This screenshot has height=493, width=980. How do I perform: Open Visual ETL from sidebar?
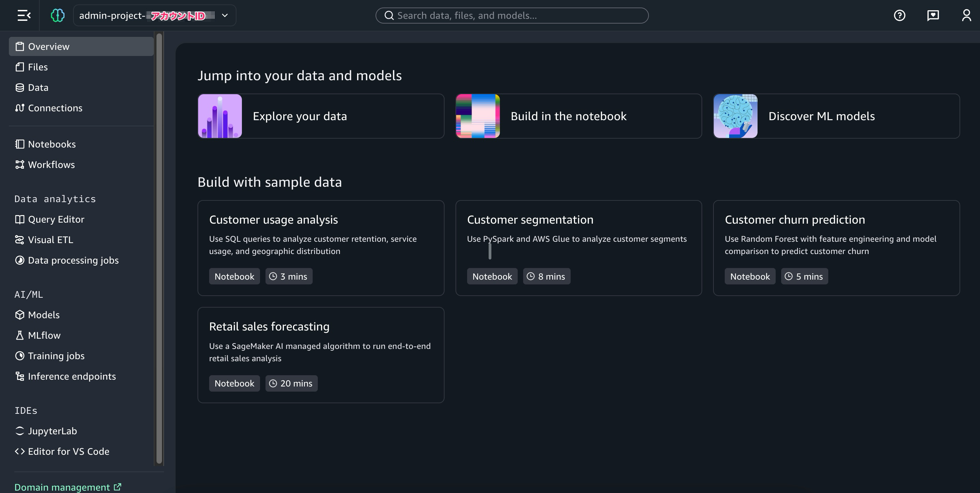(x=50, y=240)
